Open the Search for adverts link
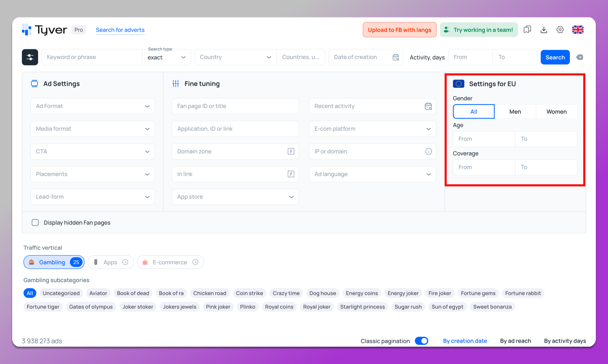Screen dimensions: 608x364 click(120, 30)
